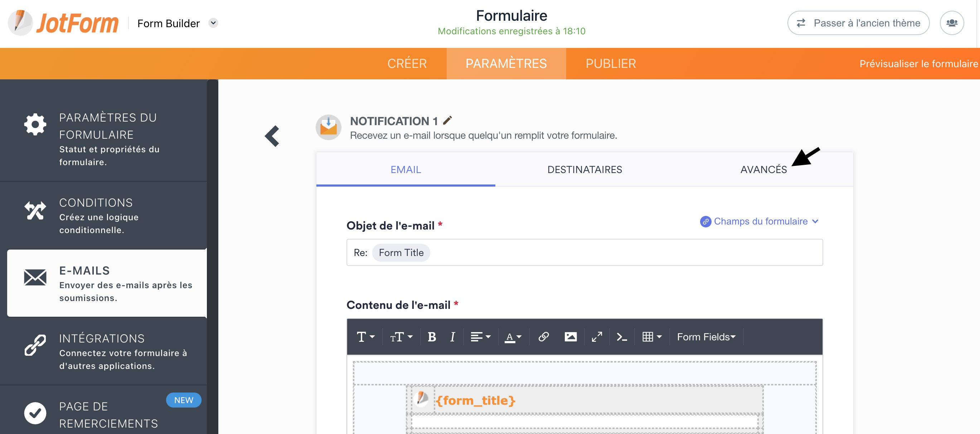980x434 pixels.
Task: Switch to the Destinataires tab
Action: click(x=584, y=169)
